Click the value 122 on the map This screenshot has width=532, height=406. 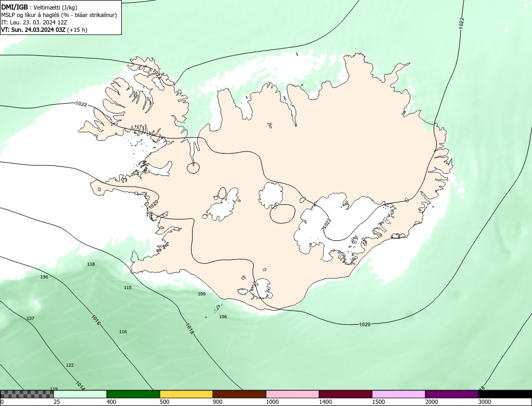coord(70,365)
